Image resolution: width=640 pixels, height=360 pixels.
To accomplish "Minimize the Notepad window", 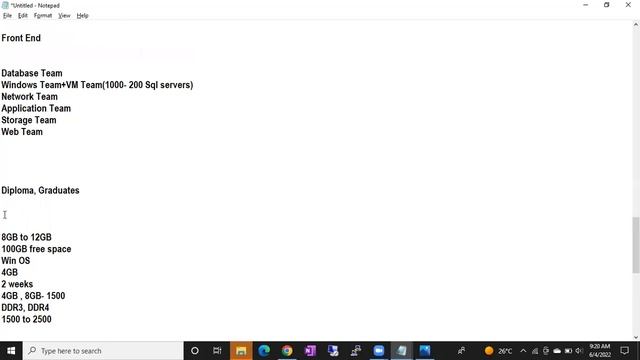I will (586, 5).
